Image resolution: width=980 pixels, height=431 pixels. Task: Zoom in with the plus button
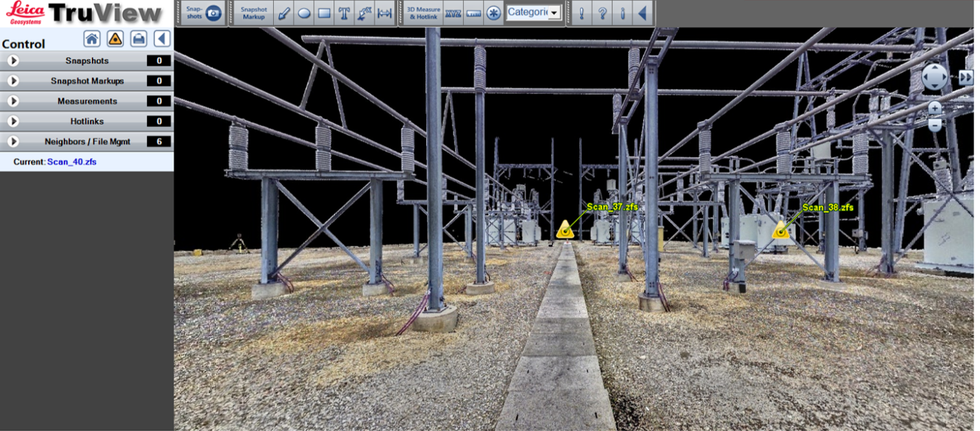pos(935,108)
